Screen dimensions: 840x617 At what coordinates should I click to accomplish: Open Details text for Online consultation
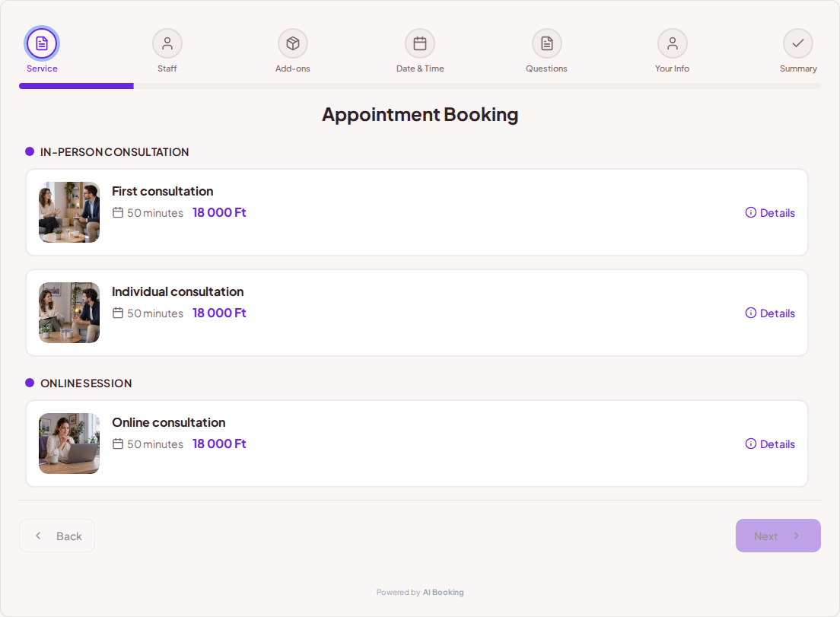(778, 444)
